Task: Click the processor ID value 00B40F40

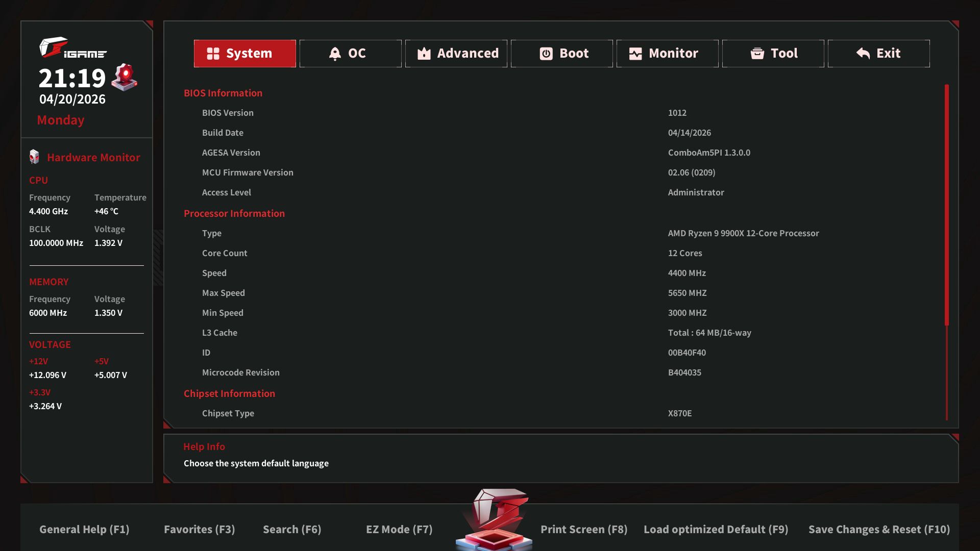Action: (x=687, y=353)
